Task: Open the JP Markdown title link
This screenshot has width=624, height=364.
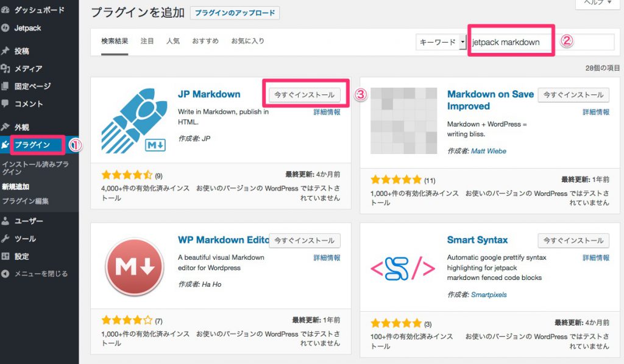Action: pos(209,94)
